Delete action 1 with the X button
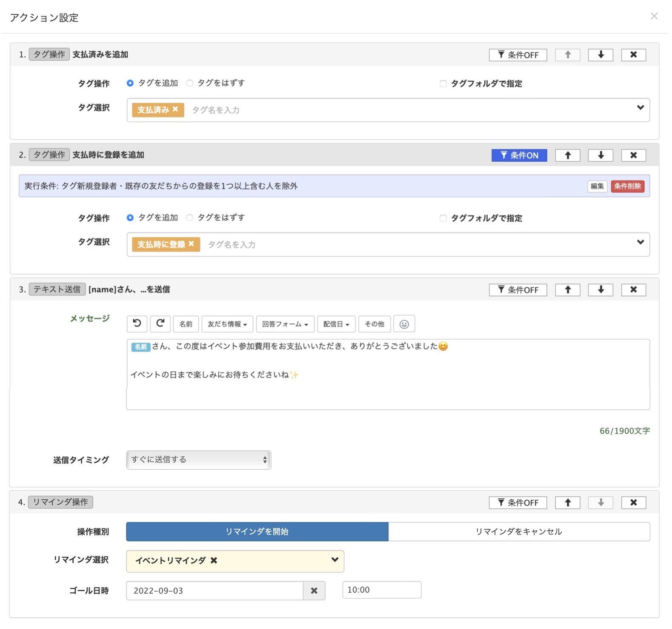 coord(633,55)
